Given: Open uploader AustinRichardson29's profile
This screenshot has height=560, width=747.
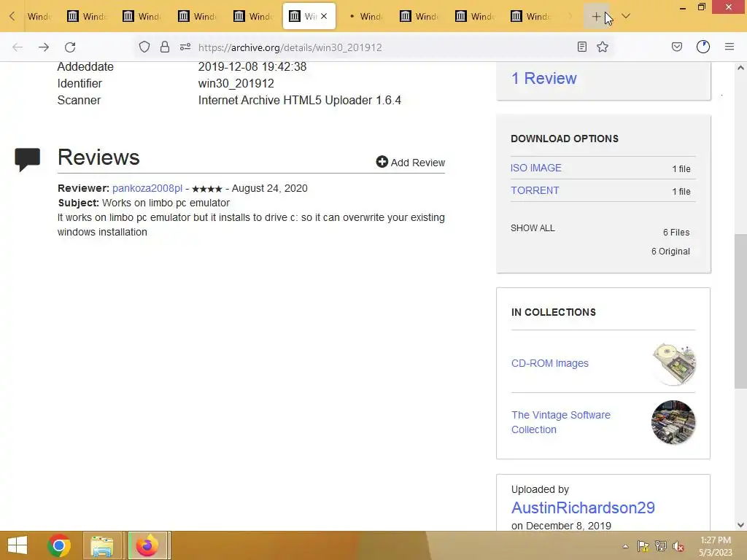Looking at the screenshot, I should [583, 507].
